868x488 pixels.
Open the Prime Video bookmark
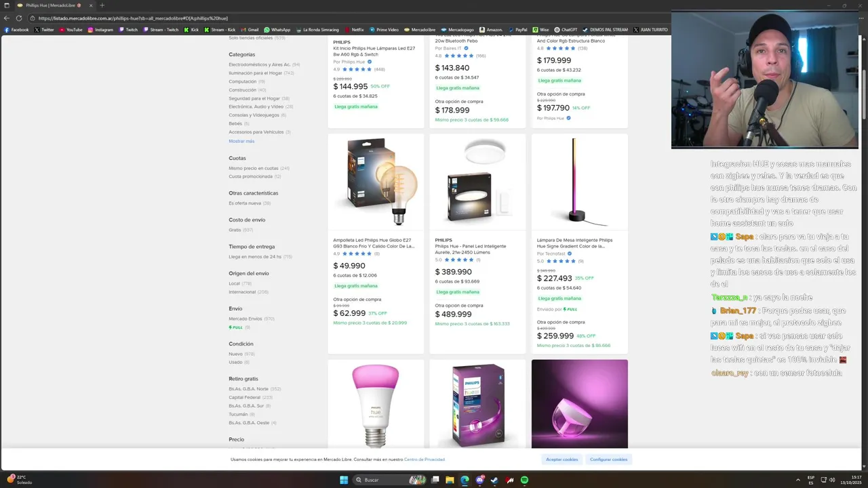384,30
